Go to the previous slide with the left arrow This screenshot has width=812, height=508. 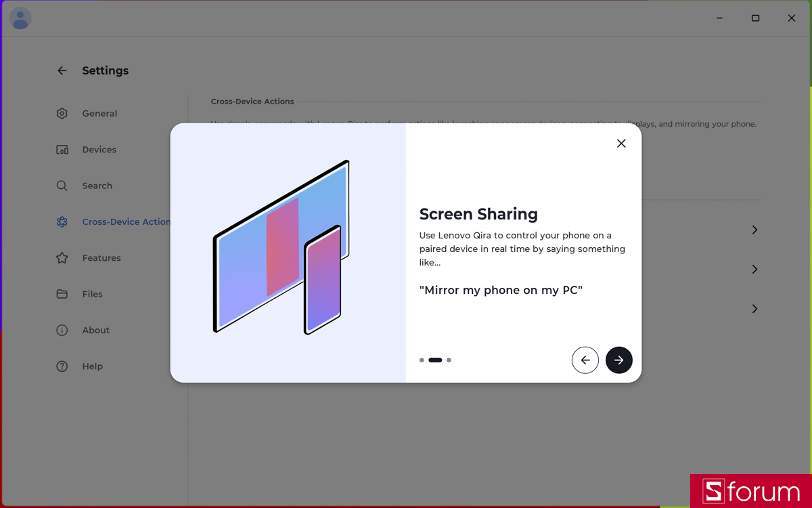click(585, 360)
